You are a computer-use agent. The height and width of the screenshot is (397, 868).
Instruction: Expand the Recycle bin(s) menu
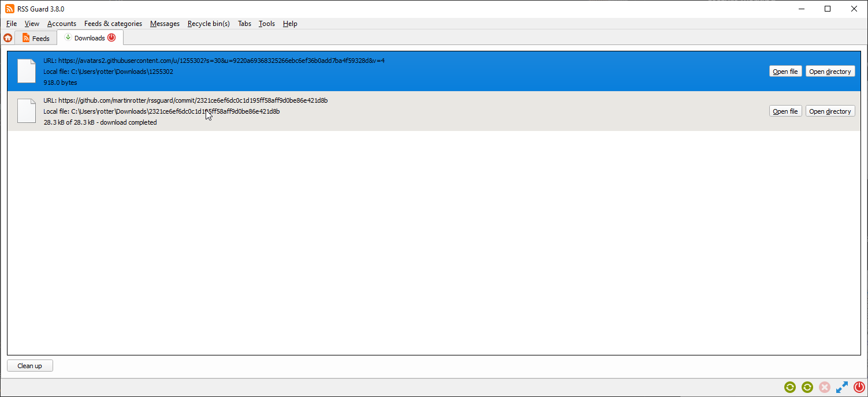(208, 24)
